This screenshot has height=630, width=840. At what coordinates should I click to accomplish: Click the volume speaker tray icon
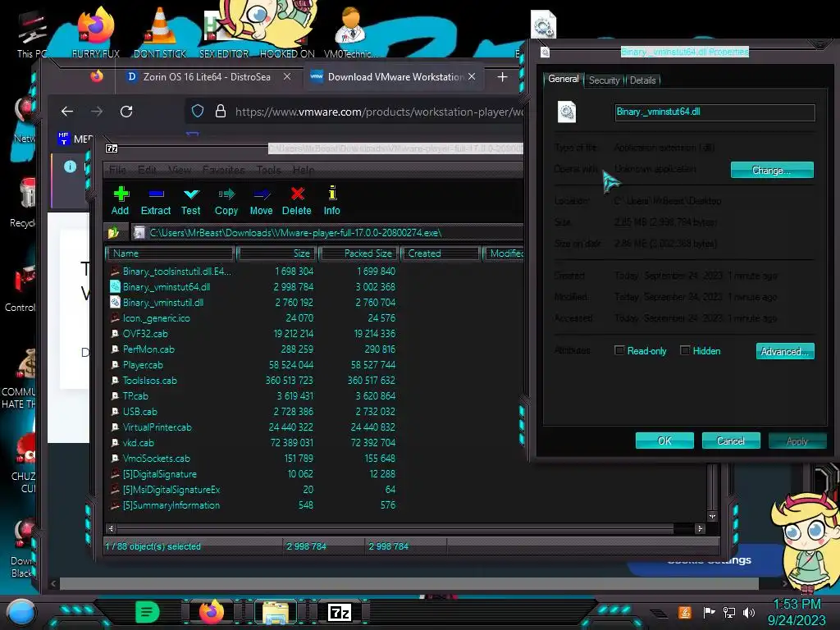749,612
